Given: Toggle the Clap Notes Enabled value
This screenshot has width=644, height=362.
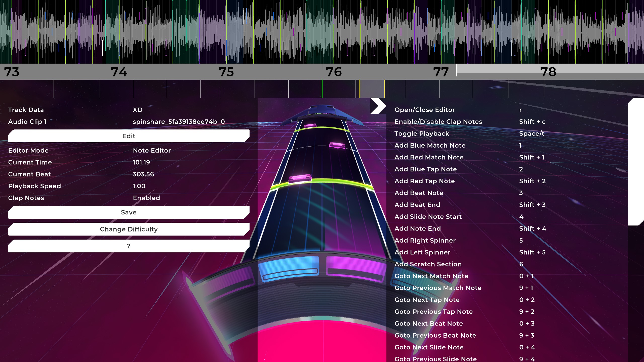Looking at the screenshot, I should (x=146, y=198).
